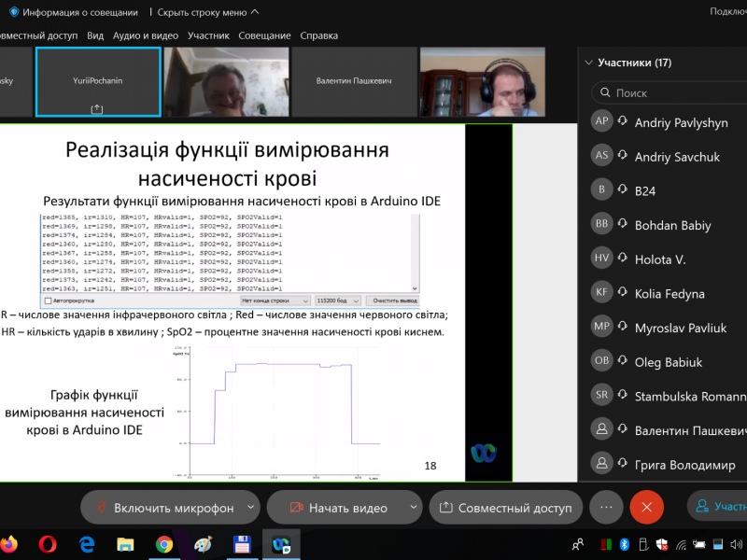Click the meeting information shield icon

(x=14, y=12)
